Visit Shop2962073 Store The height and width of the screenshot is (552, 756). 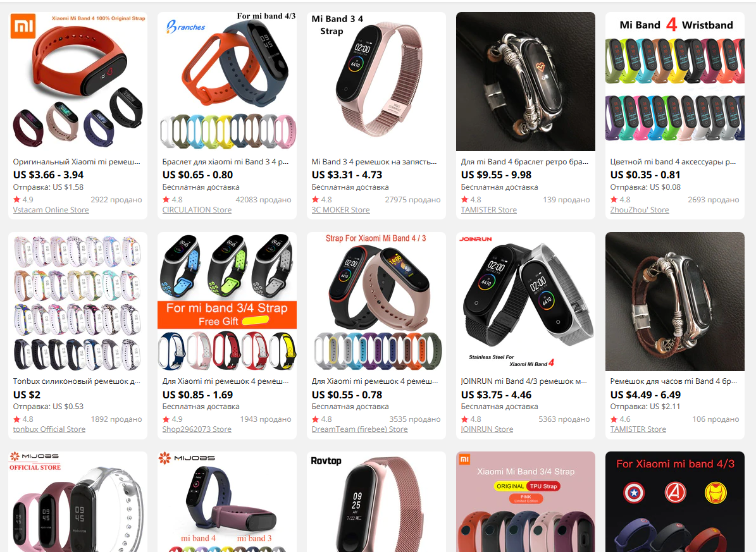click(x=197, y=429)
